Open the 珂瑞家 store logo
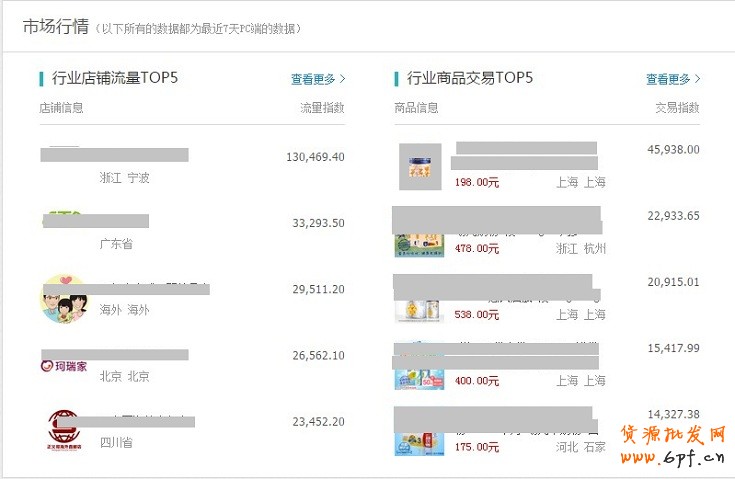The image size is (735, 479). pos(65,366)
